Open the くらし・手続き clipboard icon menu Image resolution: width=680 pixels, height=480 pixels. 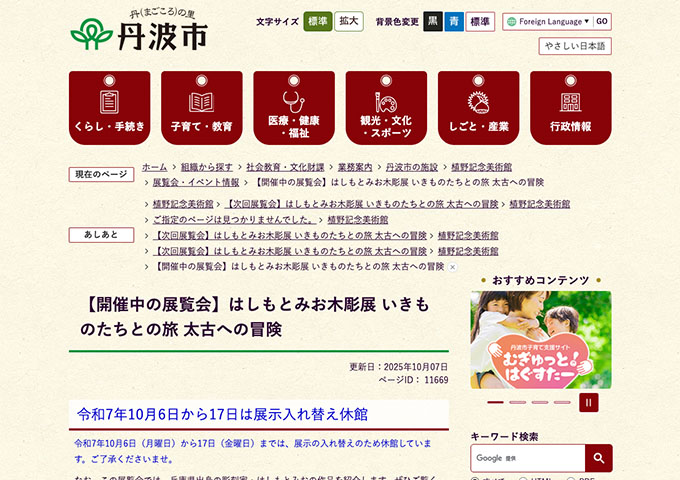[110, 108]
